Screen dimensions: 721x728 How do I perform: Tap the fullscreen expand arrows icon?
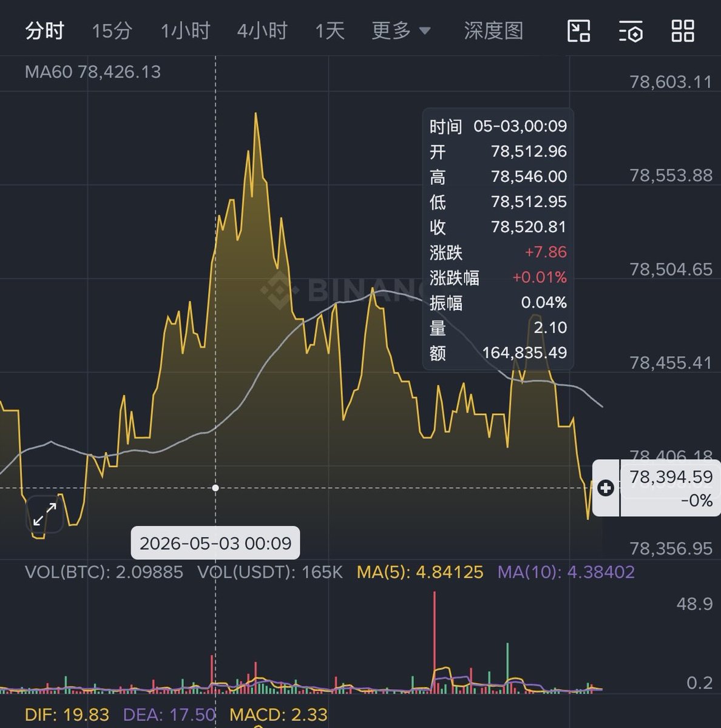tap(44, 514)
